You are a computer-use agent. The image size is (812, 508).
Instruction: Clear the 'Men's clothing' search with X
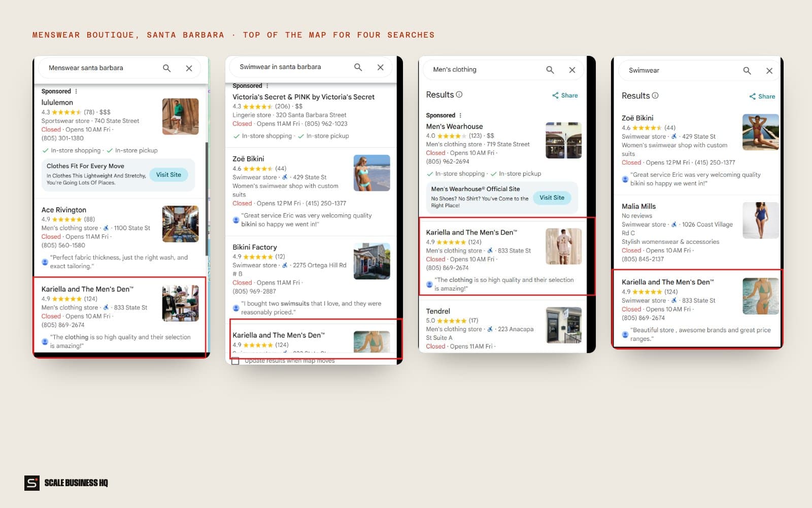pos(572,70)
